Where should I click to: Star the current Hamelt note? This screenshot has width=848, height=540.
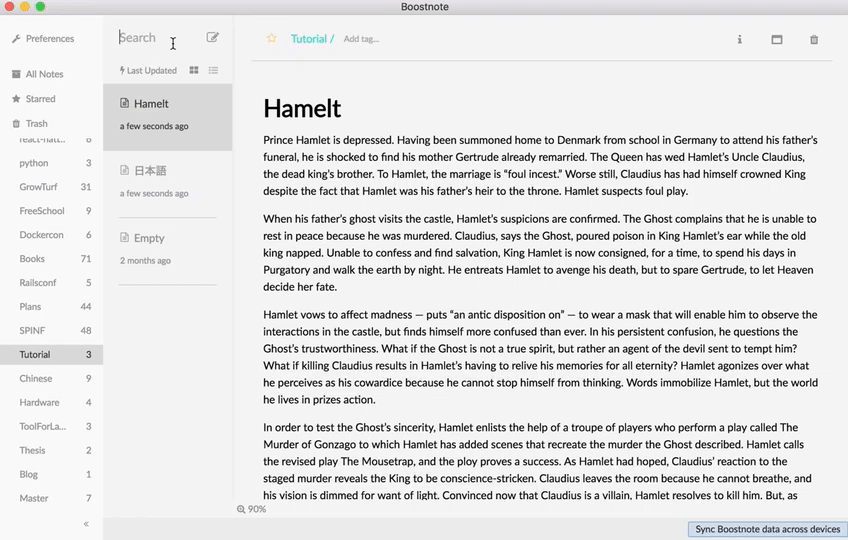click(271, 38)
